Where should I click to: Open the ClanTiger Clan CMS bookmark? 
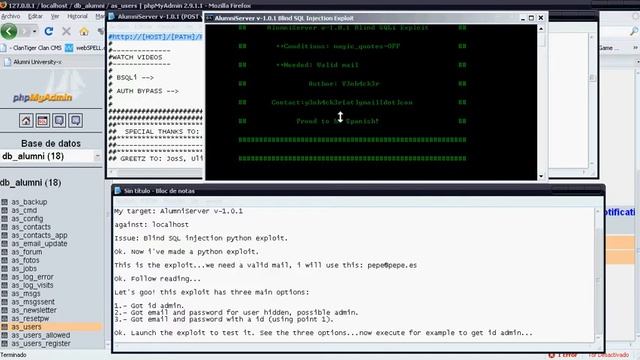[36, 48]
